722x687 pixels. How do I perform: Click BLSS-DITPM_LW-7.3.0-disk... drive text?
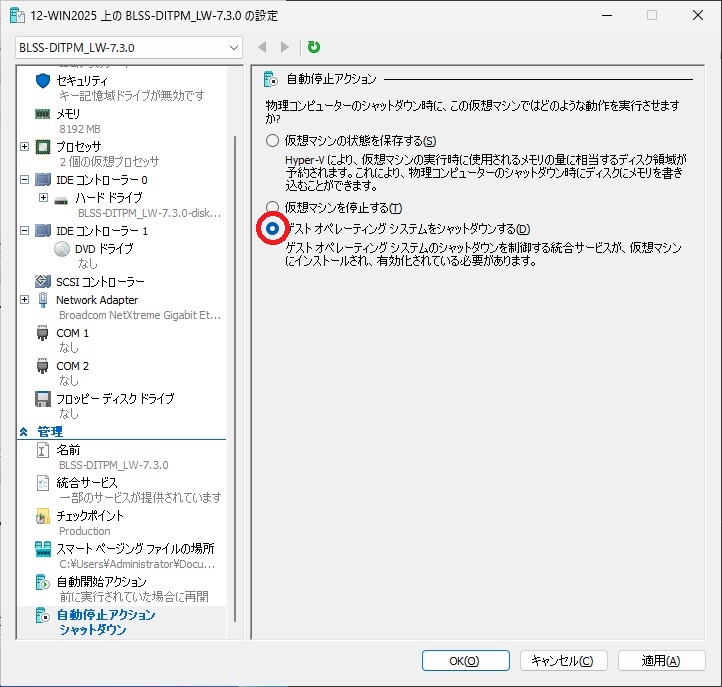coord(149,213)
